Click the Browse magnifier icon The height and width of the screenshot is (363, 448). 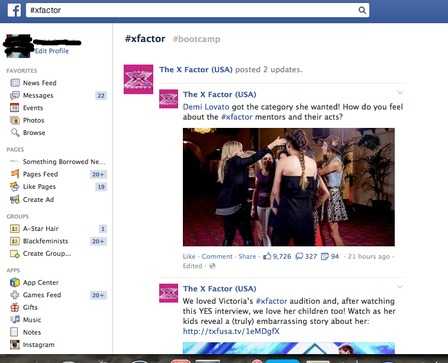pos(15,132)
